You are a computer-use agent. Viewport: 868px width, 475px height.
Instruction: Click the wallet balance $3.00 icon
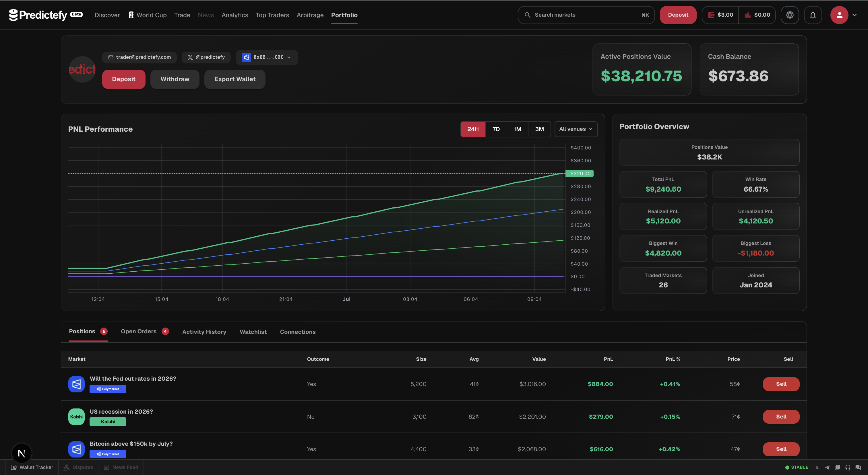coord(711,15)
